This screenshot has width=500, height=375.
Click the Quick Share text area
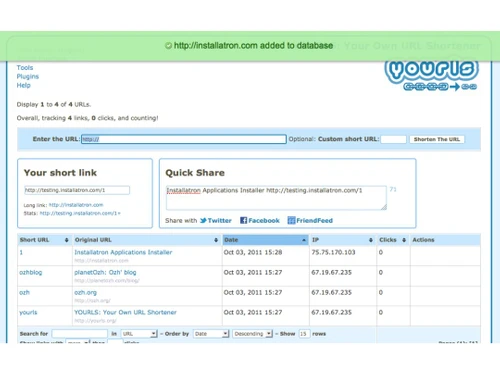pos(276,198)
